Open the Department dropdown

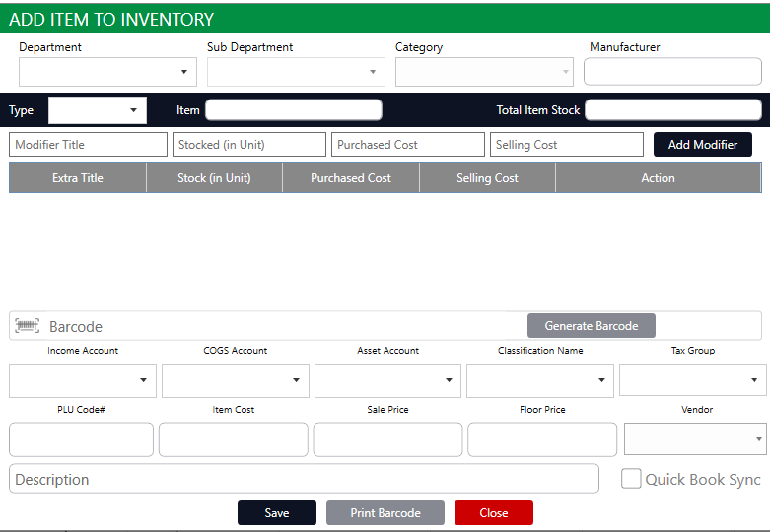(107, 72)
